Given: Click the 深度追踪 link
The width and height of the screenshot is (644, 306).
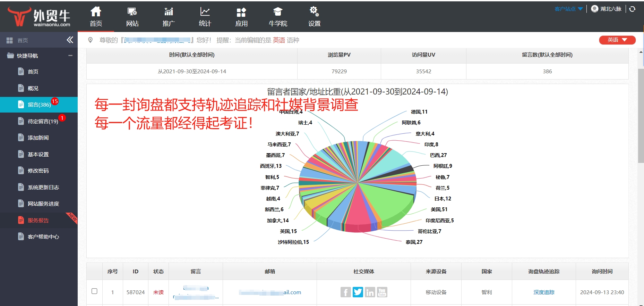Looking at the screenshot, I should tap(544, 292).
